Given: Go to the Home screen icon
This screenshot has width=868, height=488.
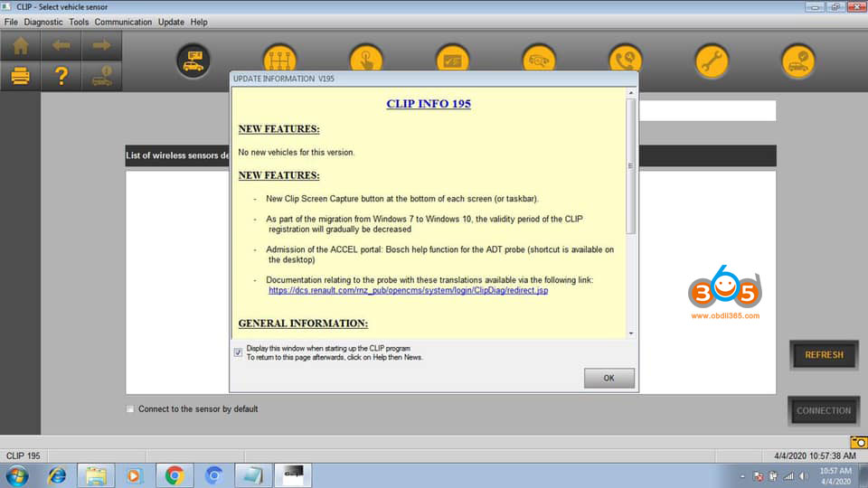Looking at the screenshot, I should point(21,45).
